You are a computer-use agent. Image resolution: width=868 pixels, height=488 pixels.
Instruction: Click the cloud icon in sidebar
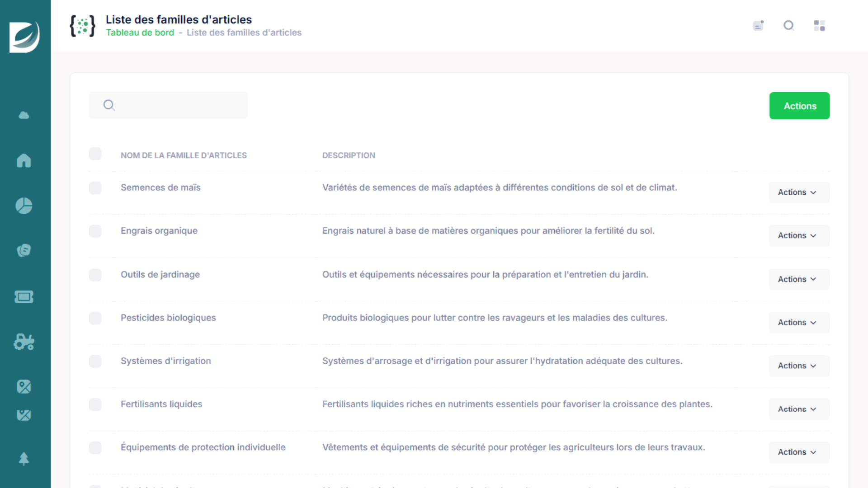[x=24, y=115]
